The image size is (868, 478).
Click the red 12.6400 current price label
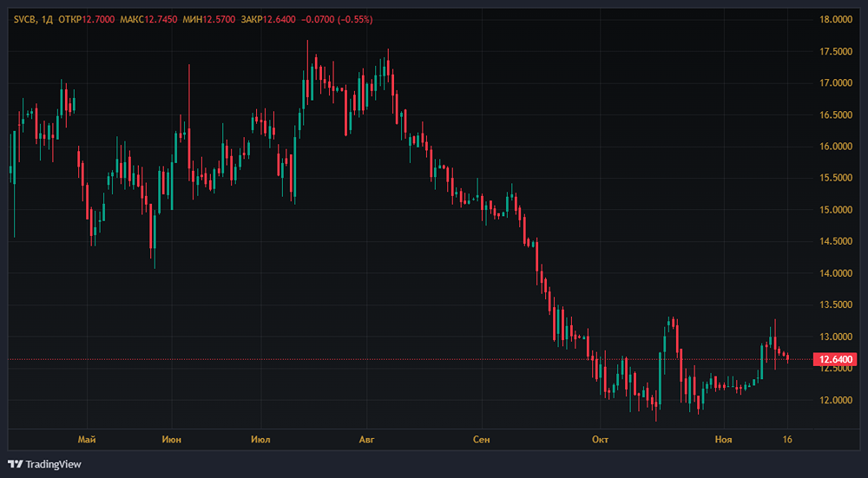(835, 360)
